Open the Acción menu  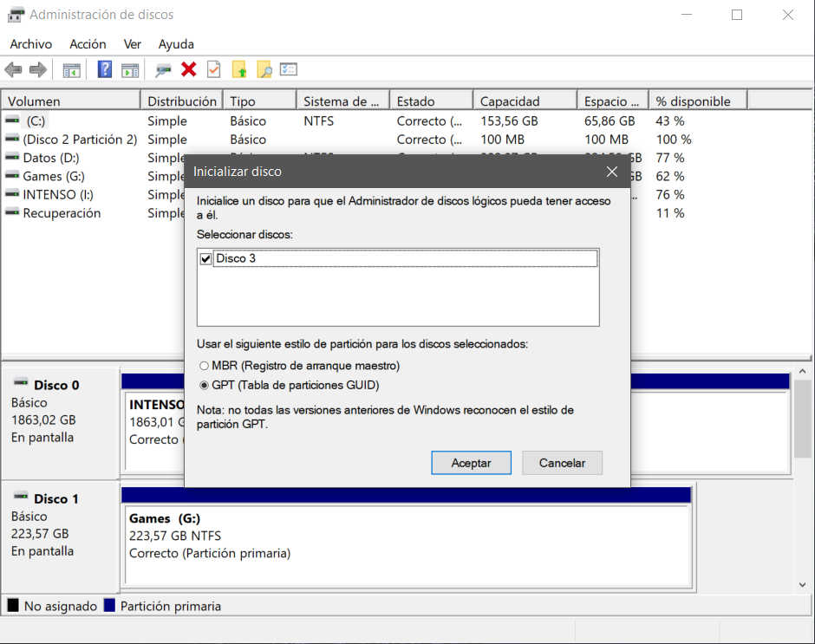(x=88, y=44)
